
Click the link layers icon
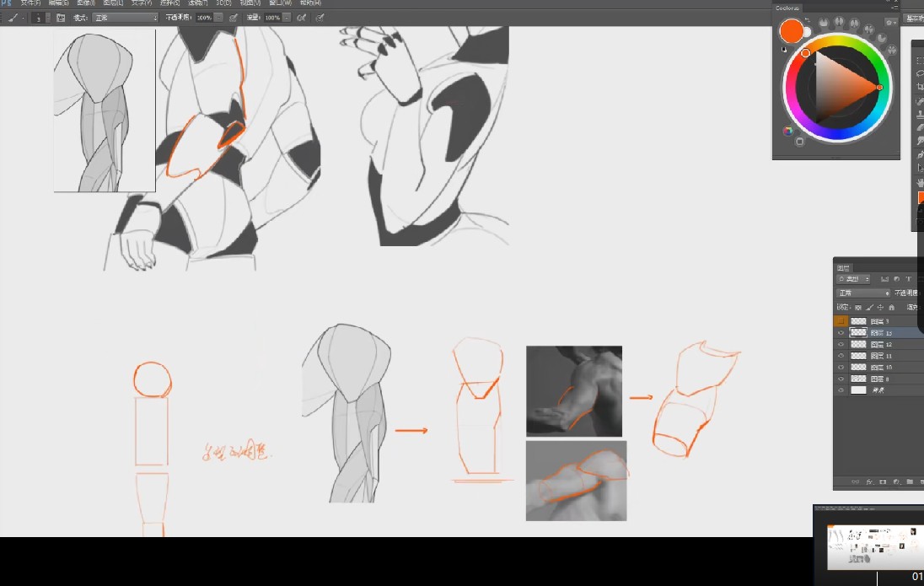click(x=856, y=481)
